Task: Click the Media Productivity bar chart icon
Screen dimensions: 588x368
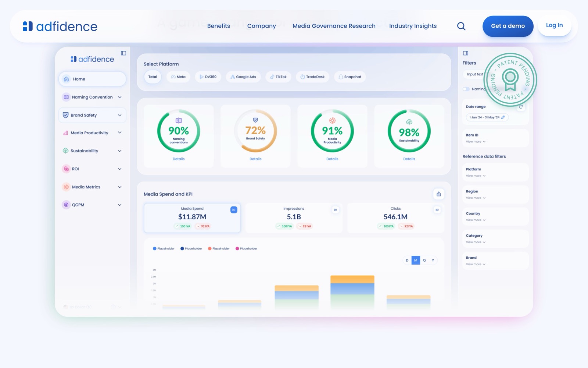Action: [x=65, y=133]
